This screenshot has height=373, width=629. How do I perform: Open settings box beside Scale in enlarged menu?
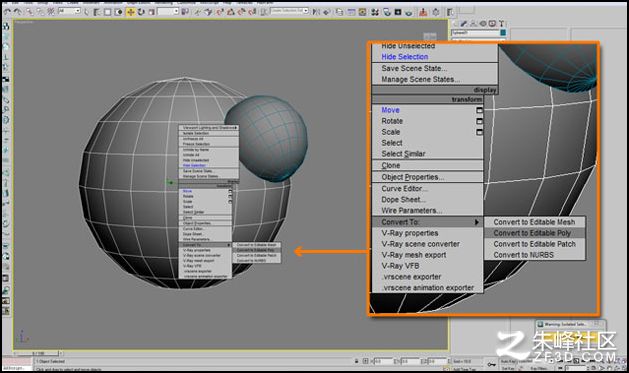pyautogui.click(x=479, y=132)
